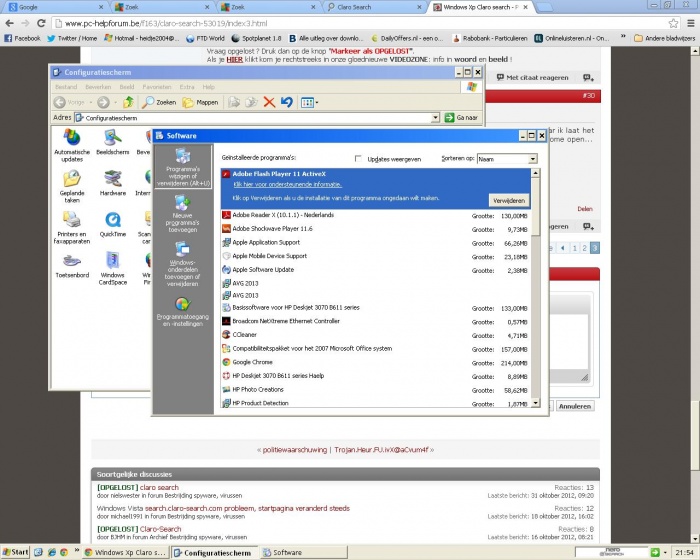This screenshot has height=560, width=700.
Task: Open Beeldscherm icon in Configuratiescherm
Action: pos(112,142)
